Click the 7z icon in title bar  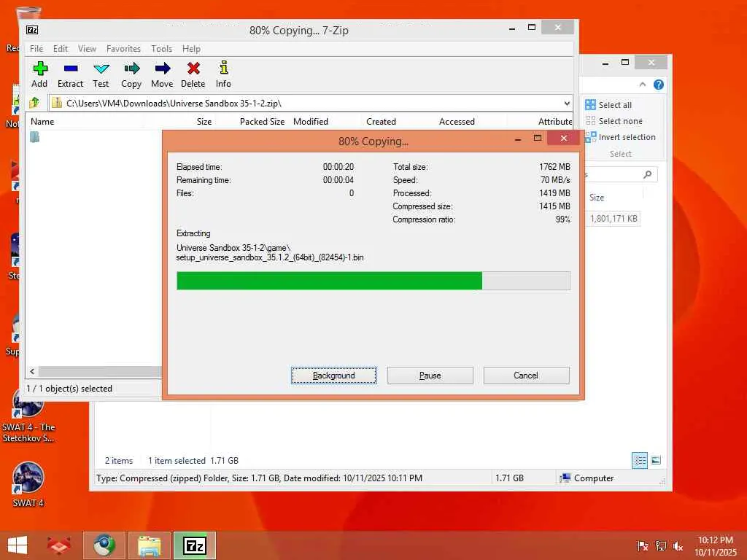[x=32, y=30]
